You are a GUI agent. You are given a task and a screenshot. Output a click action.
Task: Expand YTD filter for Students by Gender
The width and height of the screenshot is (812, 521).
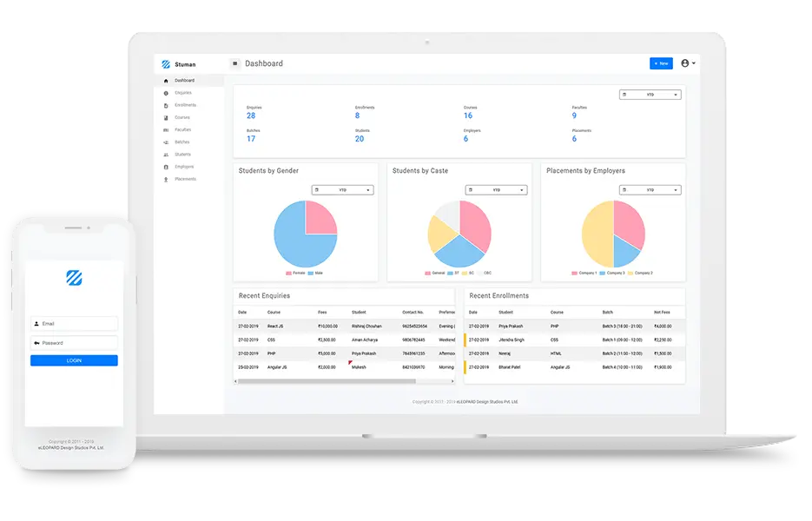(x=342, y=189)
